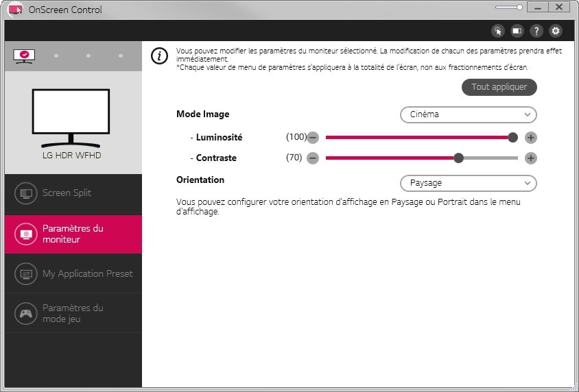Select the checked monitor icon
The image size is (579, 392).
tap(24, 56)
